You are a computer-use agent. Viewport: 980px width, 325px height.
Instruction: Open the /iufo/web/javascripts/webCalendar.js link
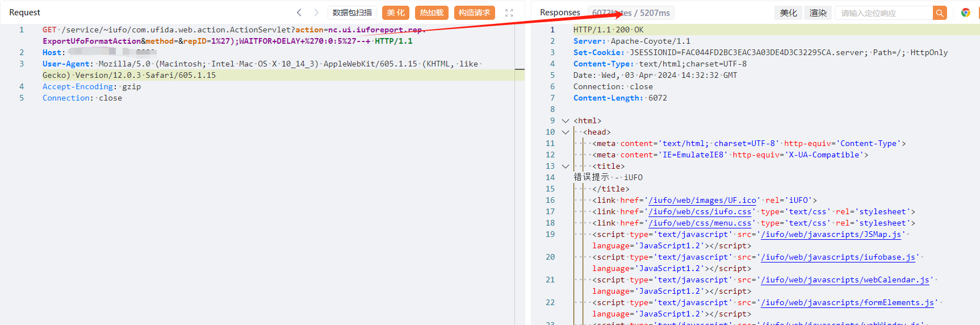tap(845, 280)
